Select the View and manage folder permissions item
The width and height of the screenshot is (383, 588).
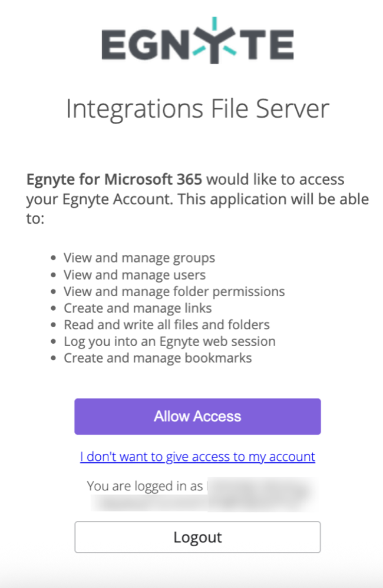tap(174, 291)
